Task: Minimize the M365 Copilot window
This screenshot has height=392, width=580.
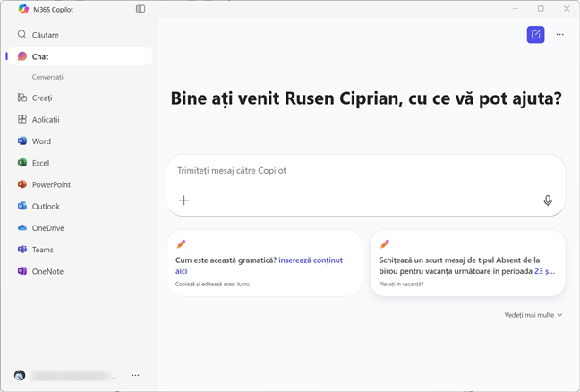Action: (516, 9)
